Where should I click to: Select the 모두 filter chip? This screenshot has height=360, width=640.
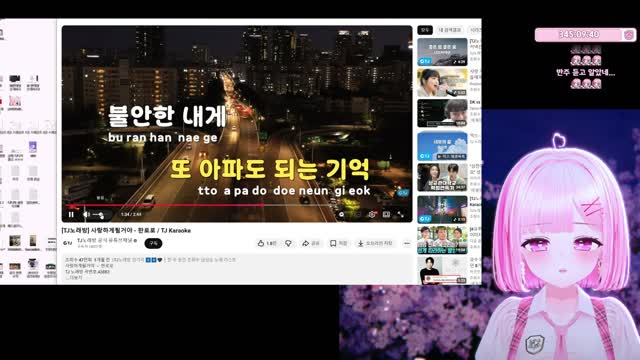[425, 30]
